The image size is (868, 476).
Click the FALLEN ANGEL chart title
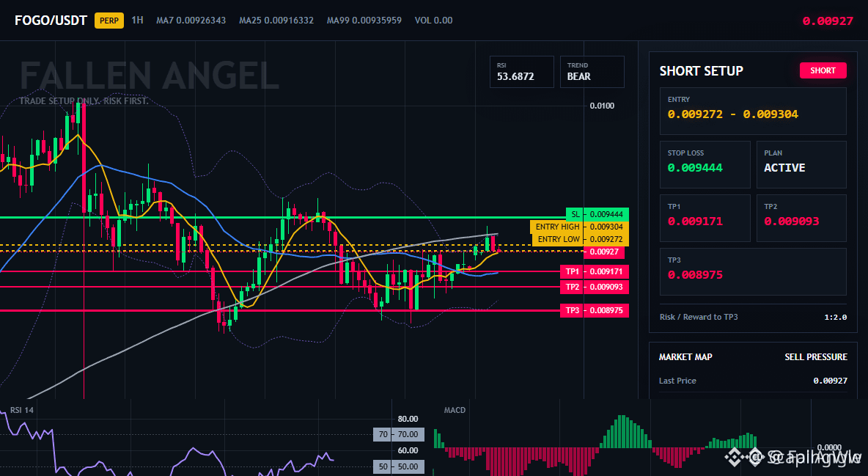coord(150,76)
